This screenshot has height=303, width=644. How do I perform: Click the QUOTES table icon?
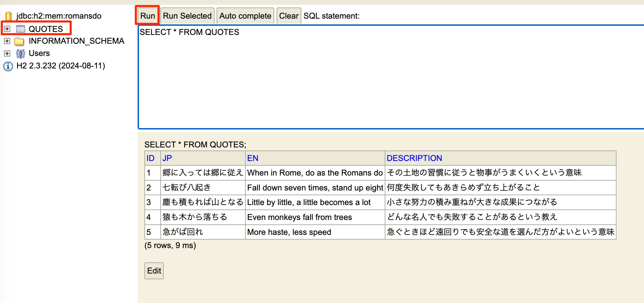pyautogui.click(x=21, y=29)
